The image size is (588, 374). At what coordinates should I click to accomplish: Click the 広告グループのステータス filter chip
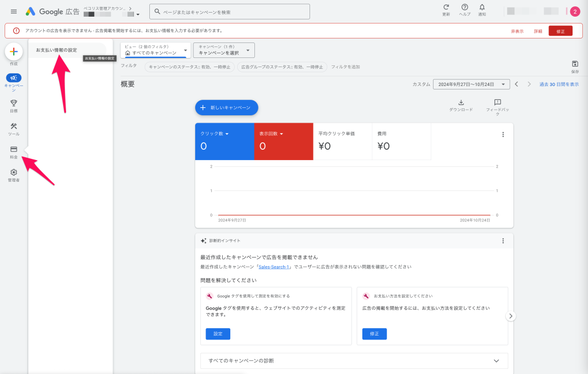(282, 67)
